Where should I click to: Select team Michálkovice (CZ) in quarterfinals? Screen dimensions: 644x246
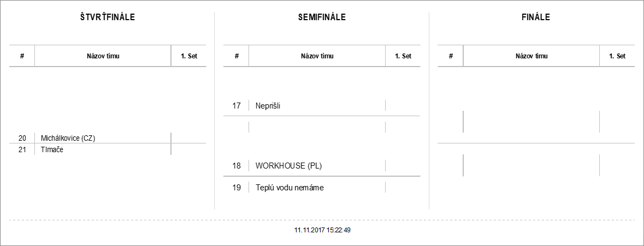68,139
